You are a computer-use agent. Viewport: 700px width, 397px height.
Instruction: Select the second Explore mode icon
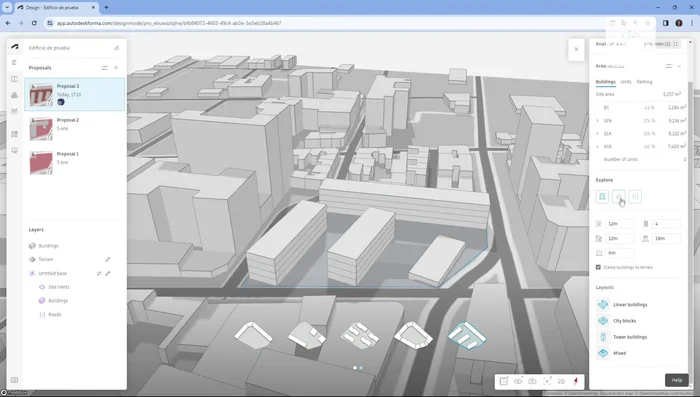(x=619, y=196)
